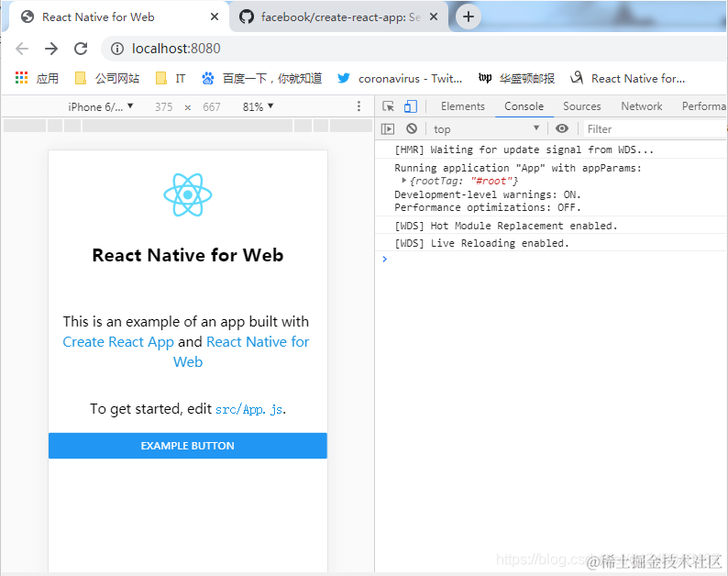This screenshot has height=576, width=728.
Task: Open a new browser tab
Action: pos(468,17)
